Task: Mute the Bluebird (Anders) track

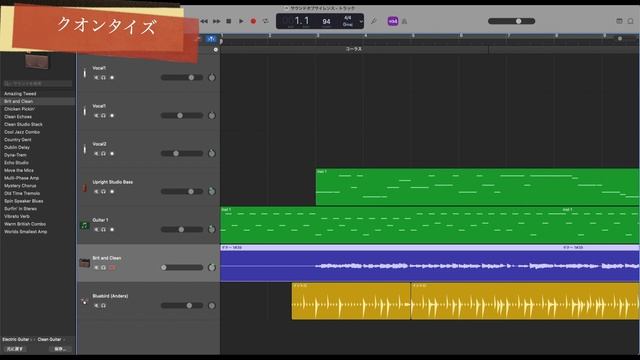Action: click(96, 305)
